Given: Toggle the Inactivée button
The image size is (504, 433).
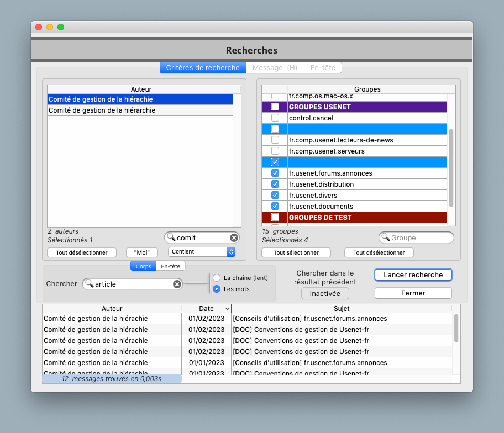Looking at the screenshot, I should pyautogui.click(x=325, y=293).
